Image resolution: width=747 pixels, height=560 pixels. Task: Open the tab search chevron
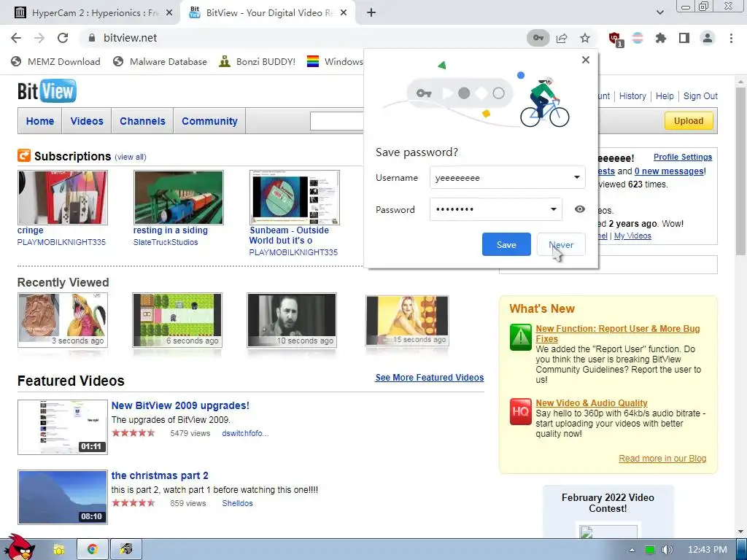pos(659,12)
